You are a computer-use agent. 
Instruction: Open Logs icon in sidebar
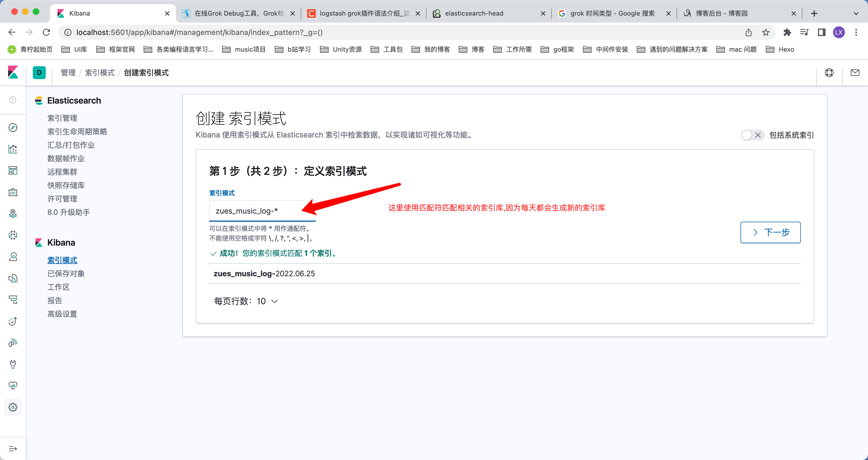pyautogui.click(x=13, y=278)
